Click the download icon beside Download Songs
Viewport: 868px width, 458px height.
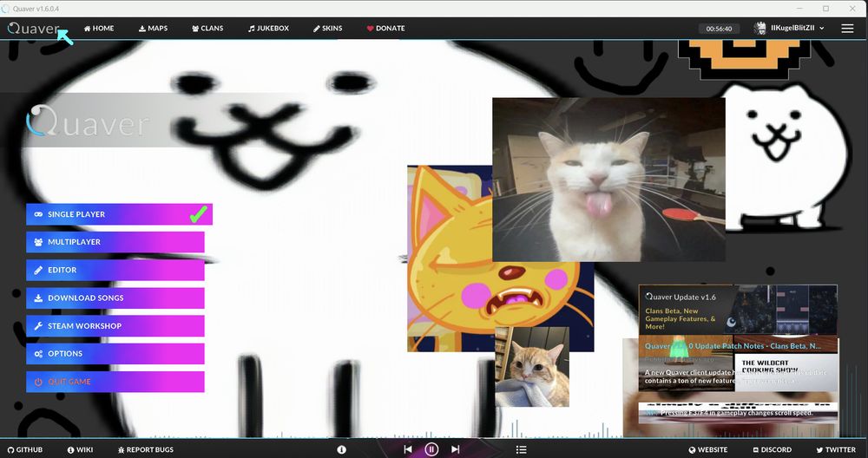click(38, 298)
